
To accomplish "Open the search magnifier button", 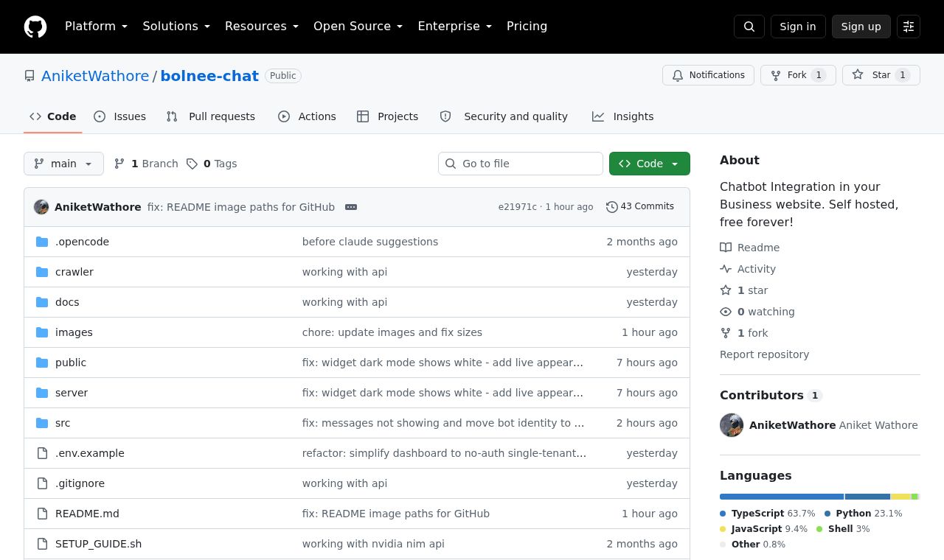I will [x=749, y=27].
